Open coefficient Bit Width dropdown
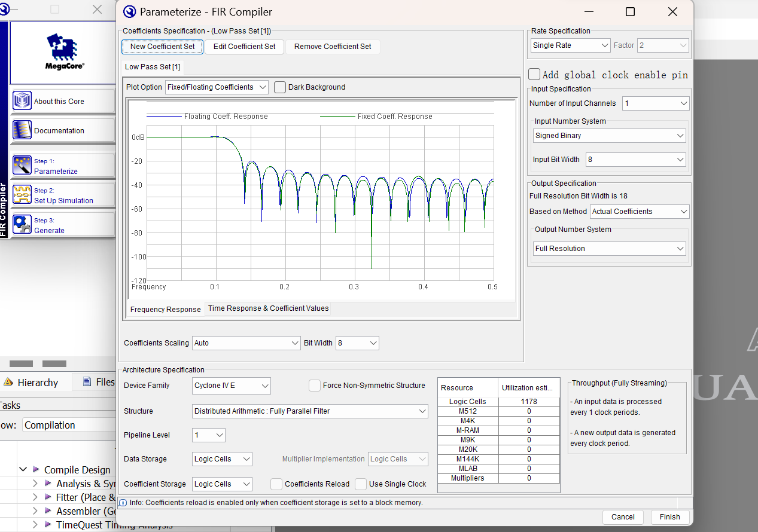This screenshot has height=532, width=758. [x=357, y=343]
